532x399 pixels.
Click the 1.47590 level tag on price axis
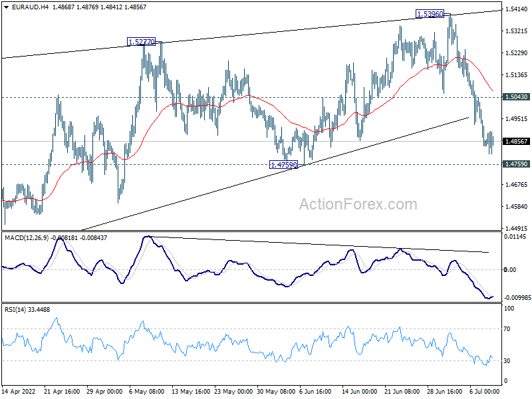(516, 164)
